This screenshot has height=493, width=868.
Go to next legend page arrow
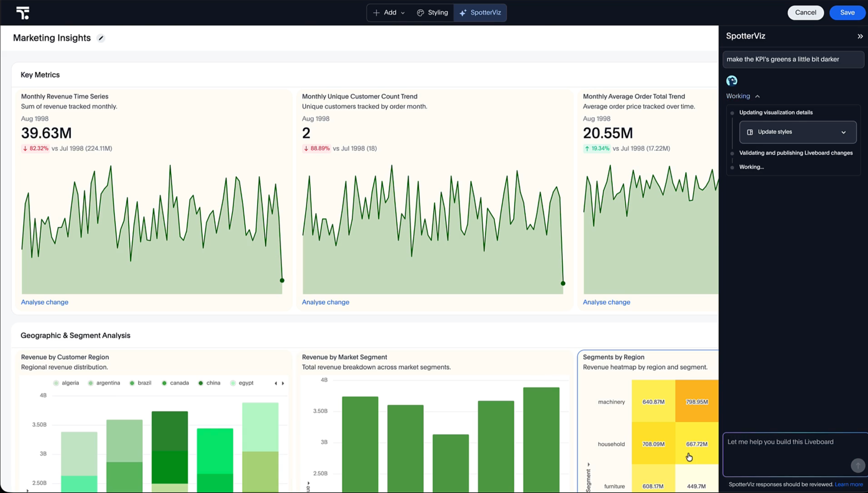283,383
